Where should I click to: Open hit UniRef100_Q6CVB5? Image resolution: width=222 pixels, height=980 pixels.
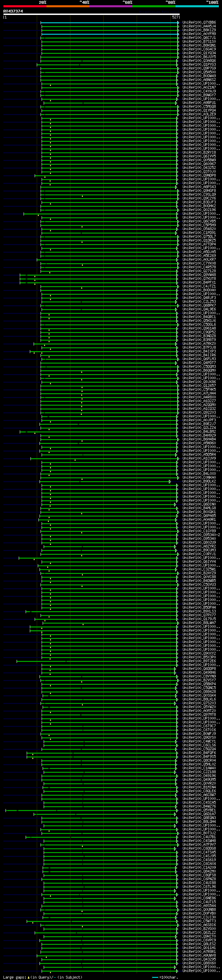(199, 221)
